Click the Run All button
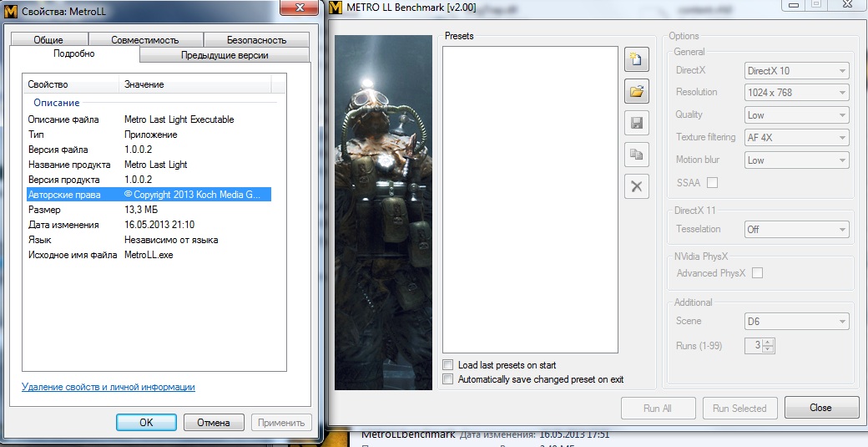 (x=658, y=409)
